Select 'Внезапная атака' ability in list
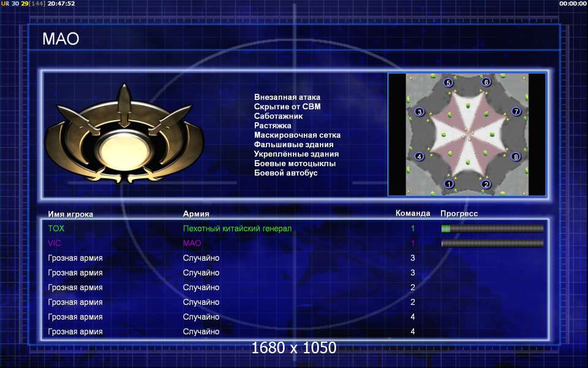 (x=287, y=98)
